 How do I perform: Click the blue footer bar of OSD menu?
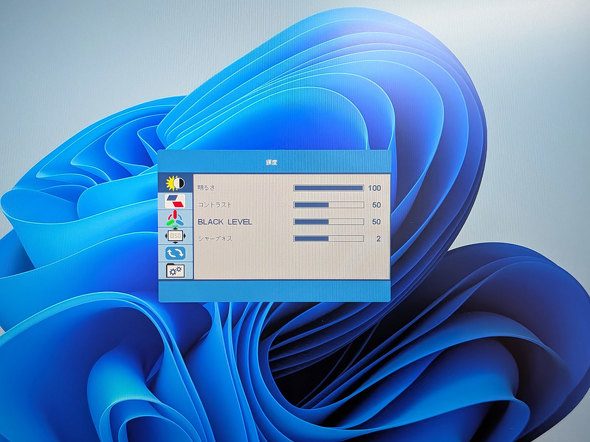tap(274, 291)
